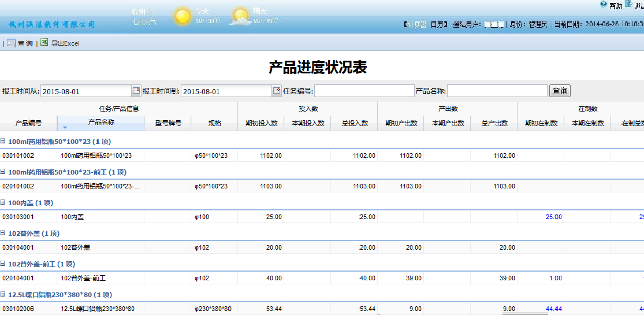The image size is (644, 315).
Task: Collapse the 100ml药用铝瓶50*100*23 (1项) group
Action: (x=3, y=141)
